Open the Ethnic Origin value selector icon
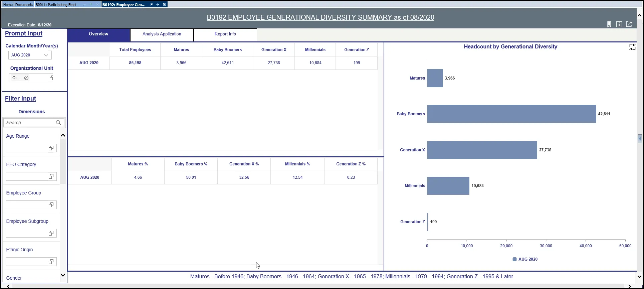The image size is (644, 289). click(51, 262)
